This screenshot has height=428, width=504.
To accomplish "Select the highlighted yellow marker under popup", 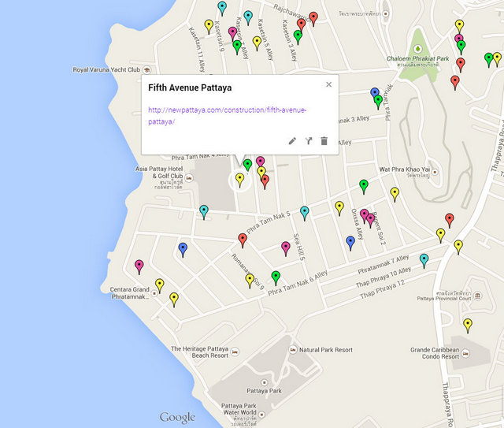I will tap(239, 180).
